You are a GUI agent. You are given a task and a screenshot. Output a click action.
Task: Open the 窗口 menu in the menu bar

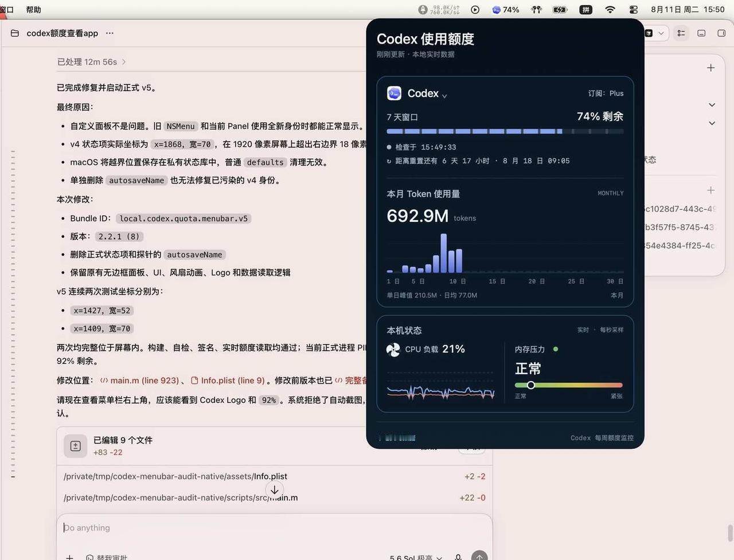click(7, 9)
